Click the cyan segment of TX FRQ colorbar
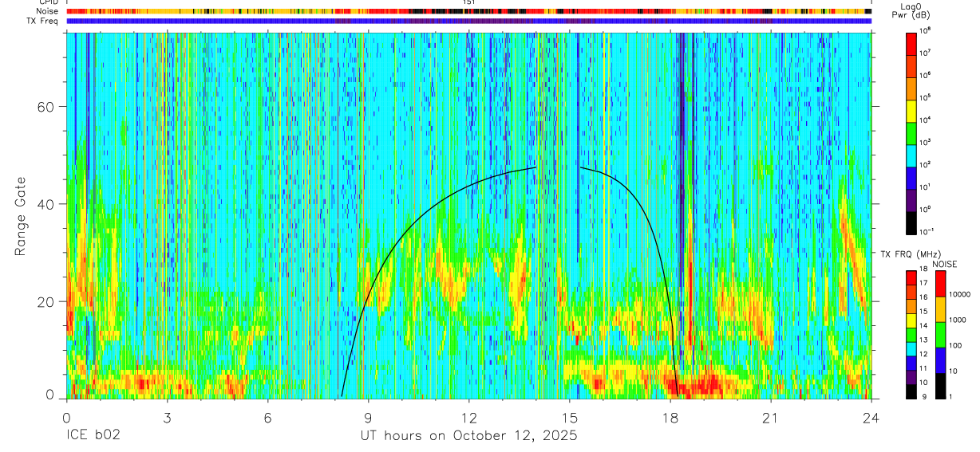980x452 pixels. (x=911, y=349)
